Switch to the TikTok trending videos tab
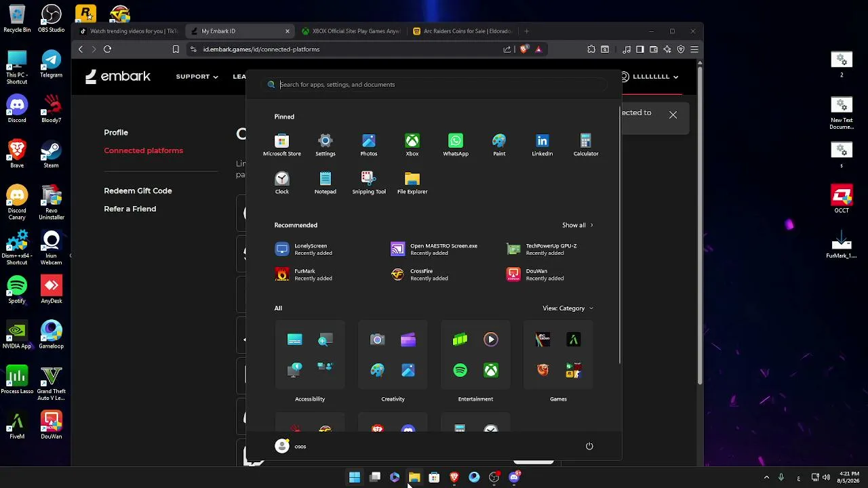The width and height of the screenshot is (868, 488). point(128,31)
